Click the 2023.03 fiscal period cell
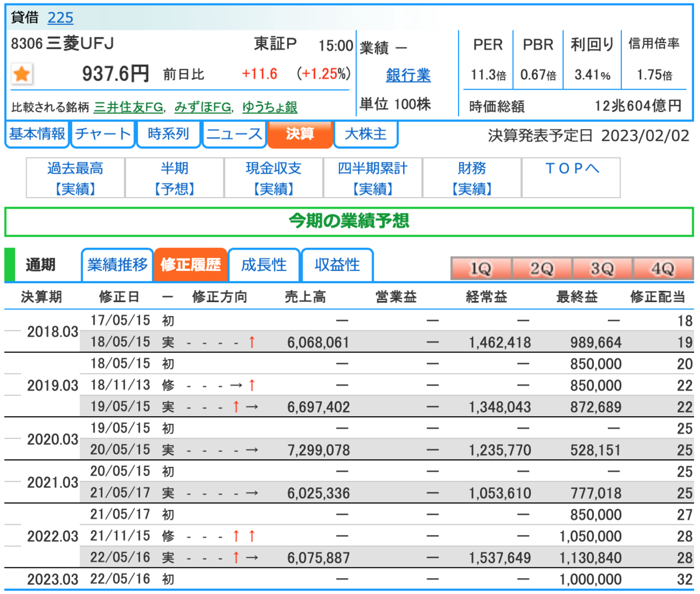The image size is (700, 594). coord(52,580)
